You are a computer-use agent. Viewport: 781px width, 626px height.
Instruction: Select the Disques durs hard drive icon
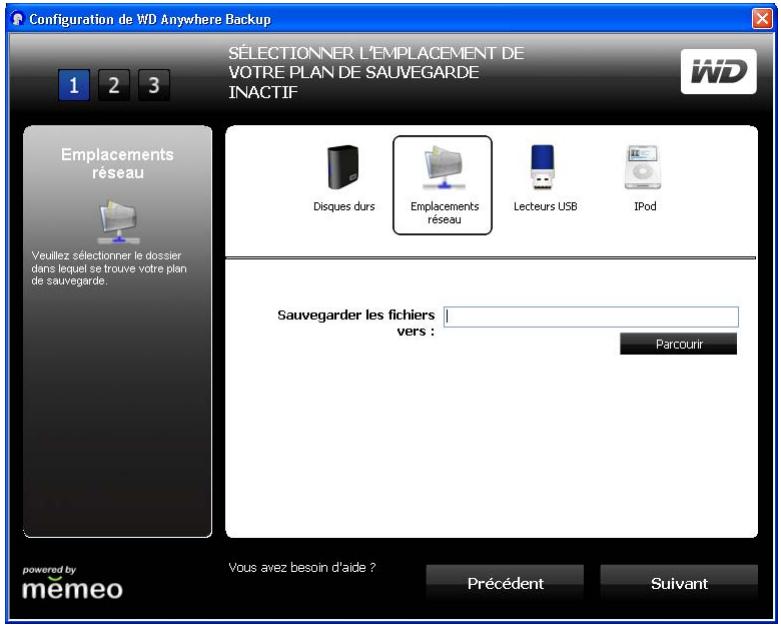(343, 168)
